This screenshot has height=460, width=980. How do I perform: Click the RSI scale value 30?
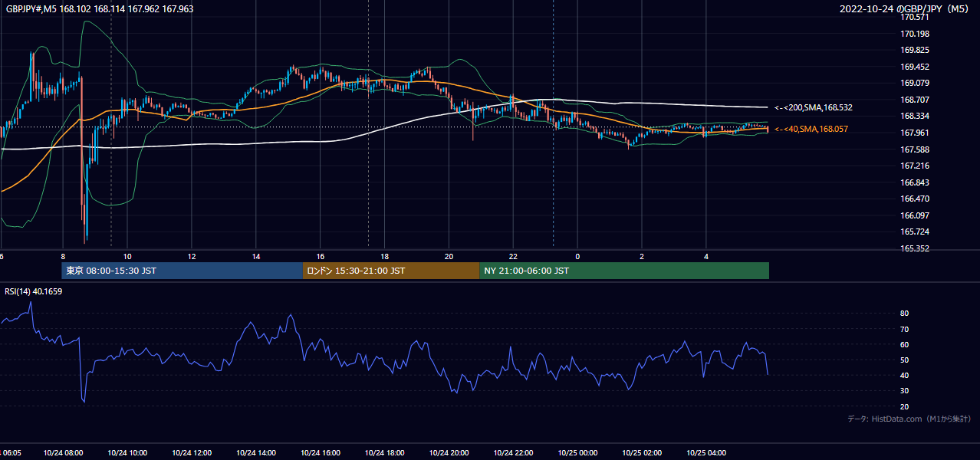tap(905, 391)
